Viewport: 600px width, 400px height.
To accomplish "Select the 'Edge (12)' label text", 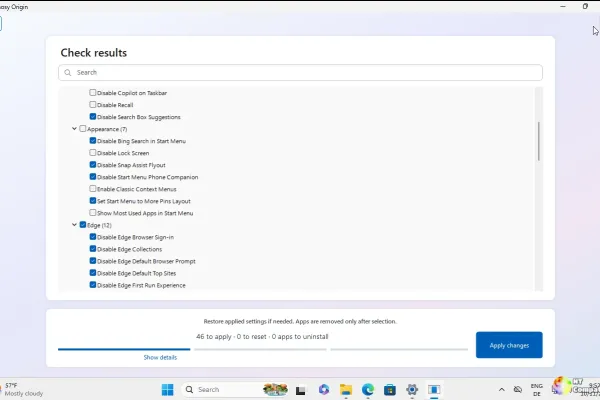I will (x=99, y=225).
